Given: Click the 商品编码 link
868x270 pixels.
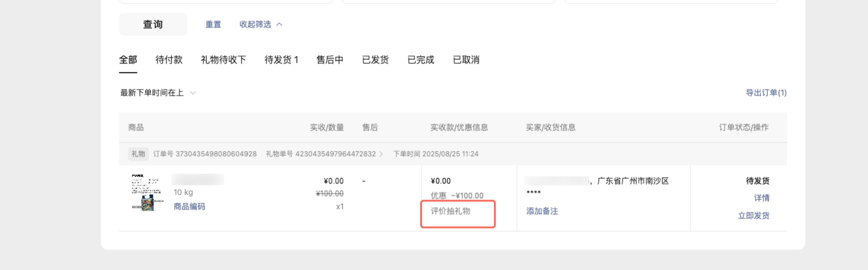Looking at the screenshot, I should 189,206.
